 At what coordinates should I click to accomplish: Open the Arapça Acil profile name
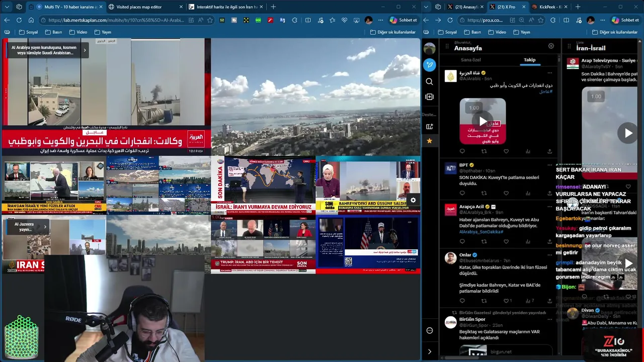click(x=471, y=207)
